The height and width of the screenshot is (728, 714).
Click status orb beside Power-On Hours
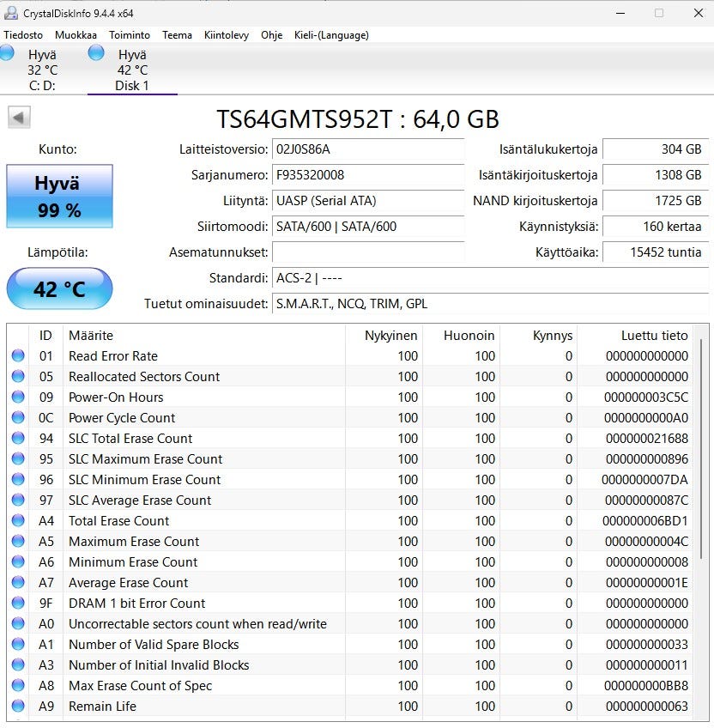coord(18,397)
